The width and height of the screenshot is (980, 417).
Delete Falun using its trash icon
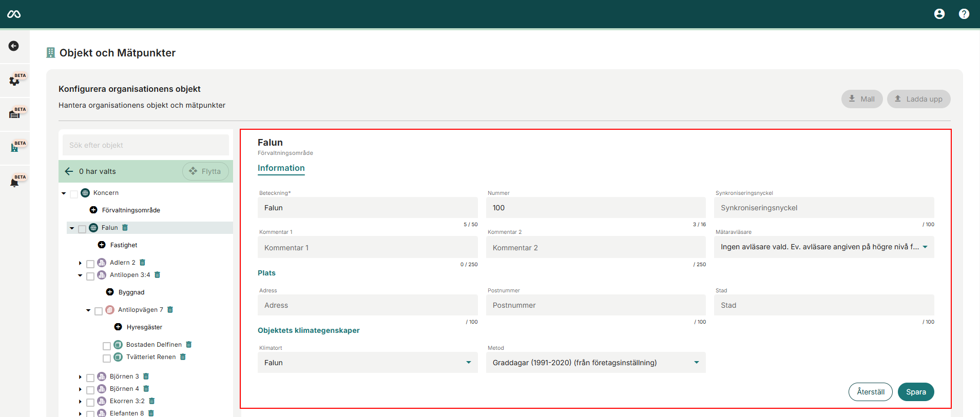(x=125, y=228)
